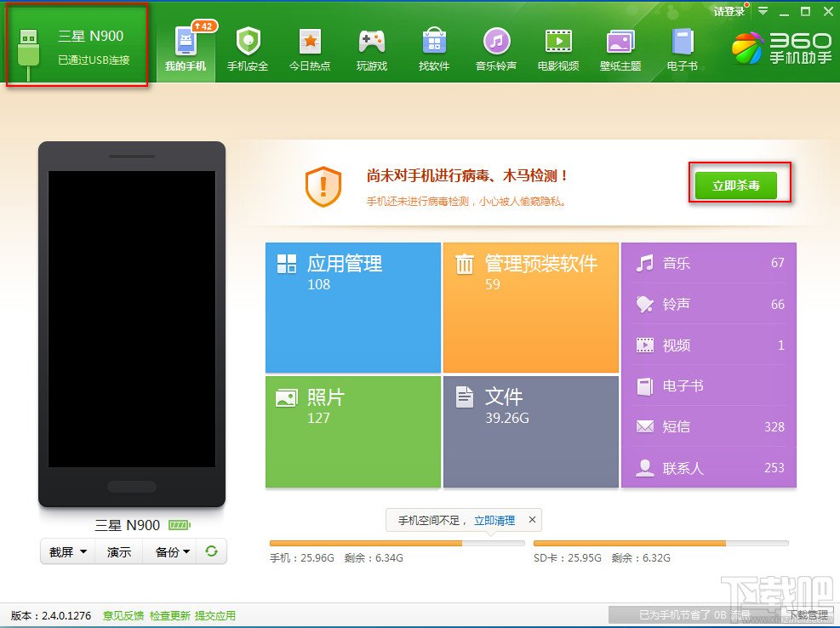Viewport: 840px width, 628px height.
Task: Switch to the 我的手机 tab
Action: (186, 47)
